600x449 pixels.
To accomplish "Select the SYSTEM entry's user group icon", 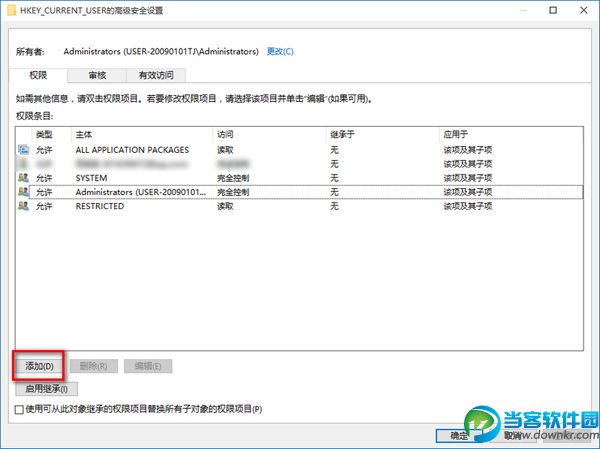I will click(x=23, y=178).
